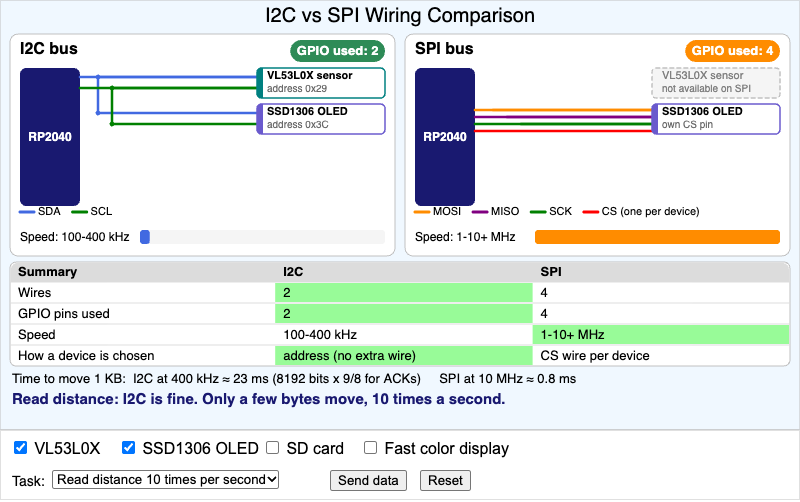Click the 1-10+ MHz highlighted cell
Image resolution: width=800 pixels, height=502 pixels.
(661, 335)
